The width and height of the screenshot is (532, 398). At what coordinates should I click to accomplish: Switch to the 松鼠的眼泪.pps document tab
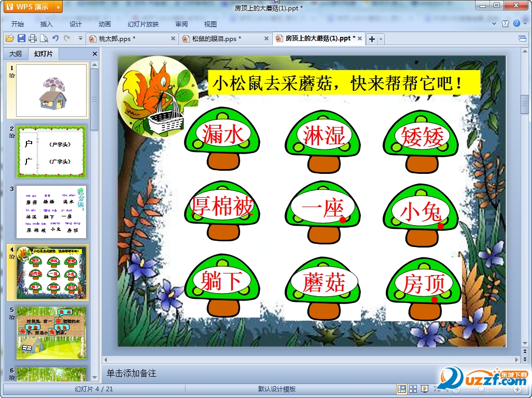(x=226, y=39)
